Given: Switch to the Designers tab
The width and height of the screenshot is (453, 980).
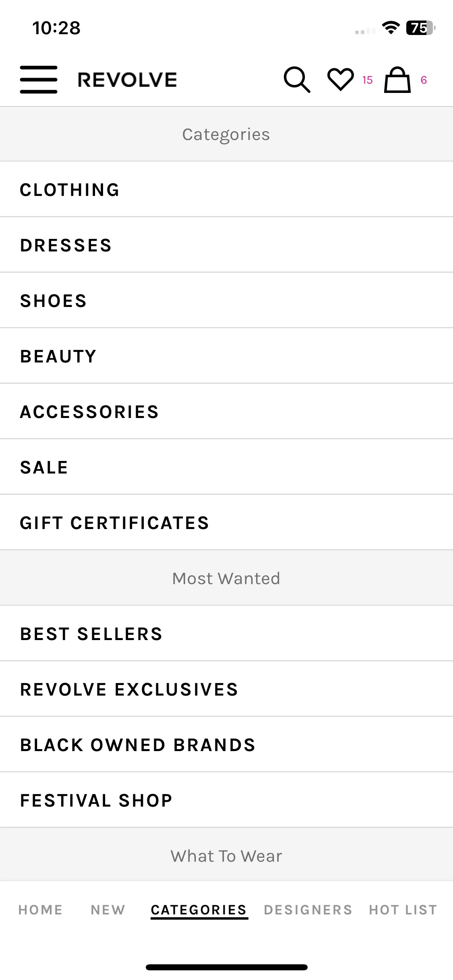Looking at the screenshot, I should click(308, 910).
